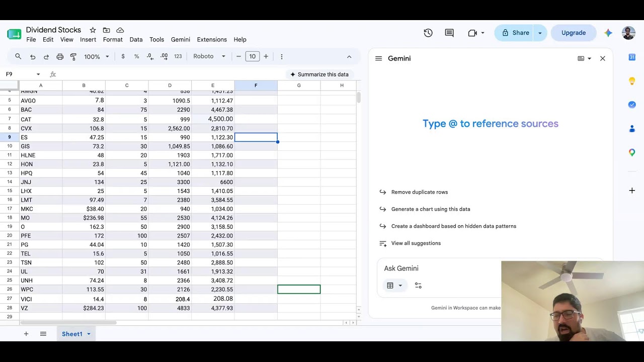Open the name box dropdown arrow
The width and height of the screenshot is (644, 362).
pyautogui.click(x=38, y=74)
